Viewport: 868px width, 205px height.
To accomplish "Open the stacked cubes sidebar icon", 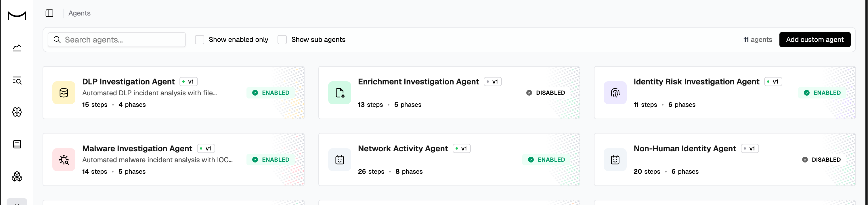I will (x=17, y=176).
